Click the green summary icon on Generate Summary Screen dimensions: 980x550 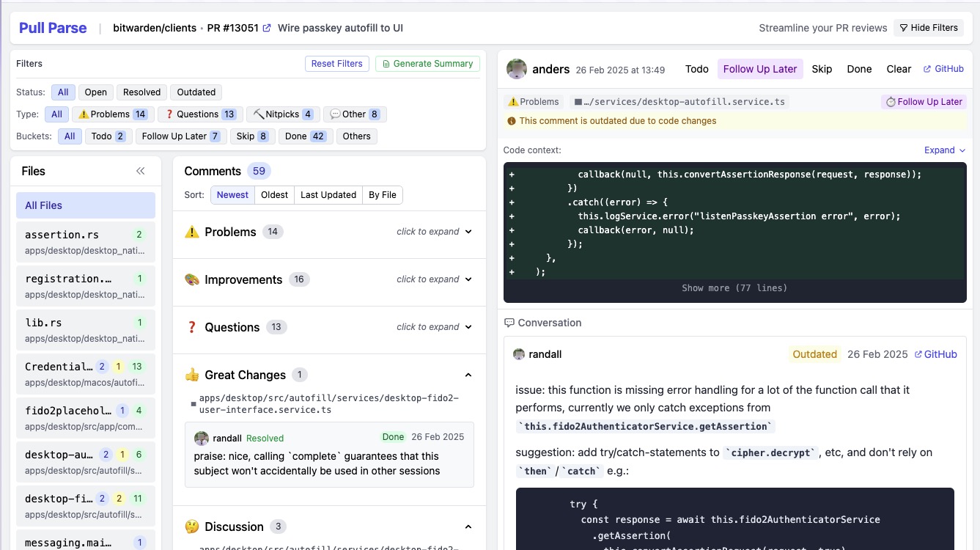(x=385, y=64)
